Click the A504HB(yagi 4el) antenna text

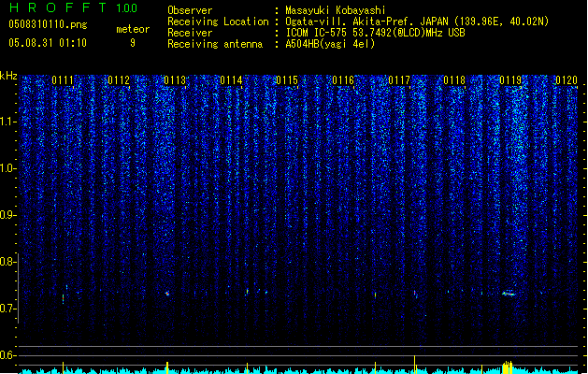pyautogui.click(x=330, y=44)
